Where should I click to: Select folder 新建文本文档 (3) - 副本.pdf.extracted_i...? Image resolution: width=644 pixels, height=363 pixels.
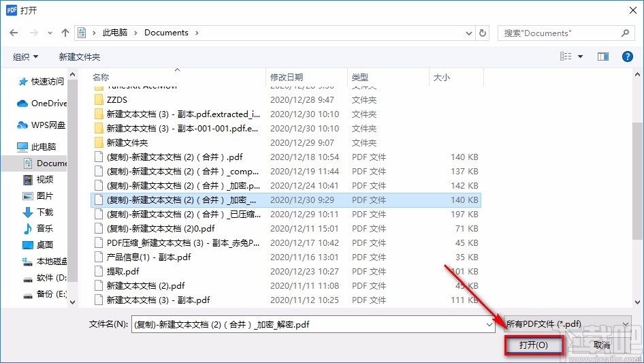[x=287, y=114]
